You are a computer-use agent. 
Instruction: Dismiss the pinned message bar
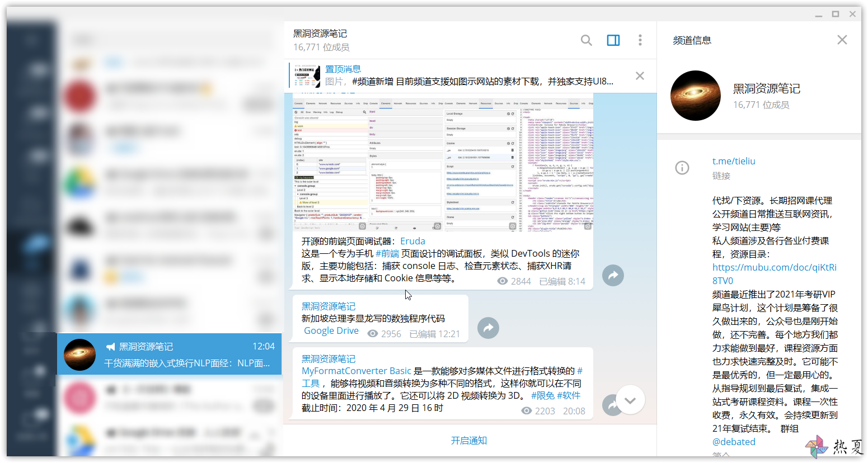640,75
